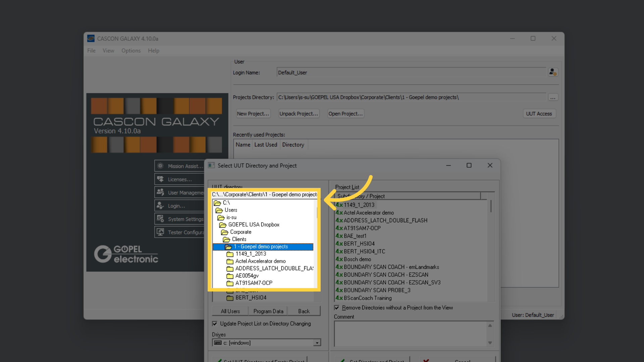Open the Options menu
Viewport: 644px width, 362px height.
click(x=131, y=51)
